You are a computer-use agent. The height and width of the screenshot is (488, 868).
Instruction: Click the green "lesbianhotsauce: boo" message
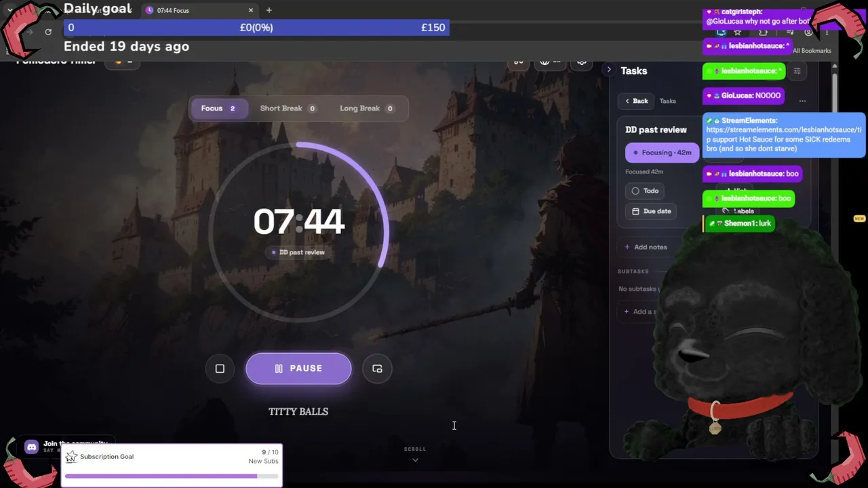coord(749,199)
